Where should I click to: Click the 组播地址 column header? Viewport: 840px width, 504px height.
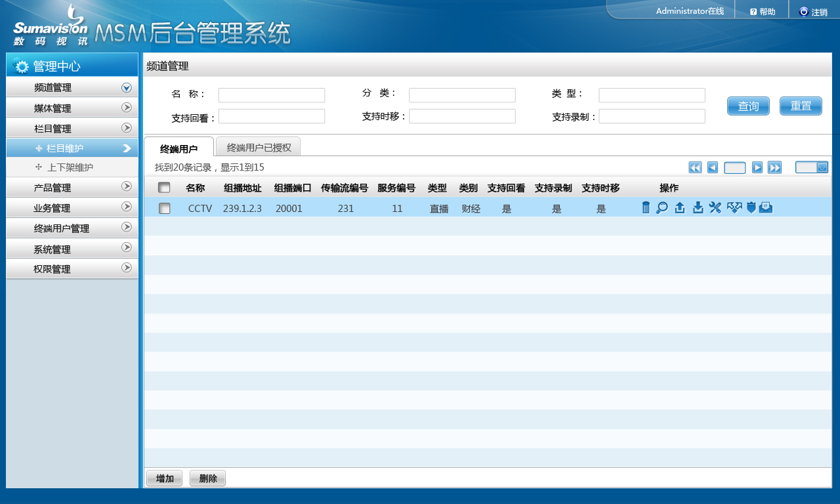(242, 188)
